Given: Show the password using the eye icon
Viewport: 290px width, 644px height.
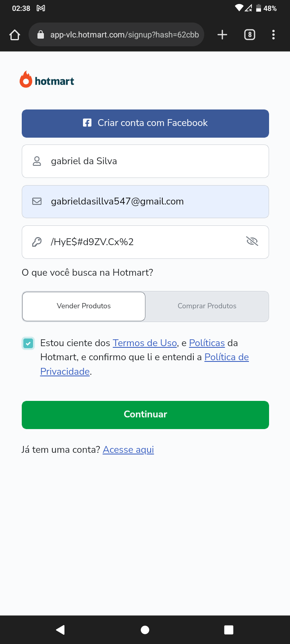Looking at the screenshot, I should click(x=252, y=242).
